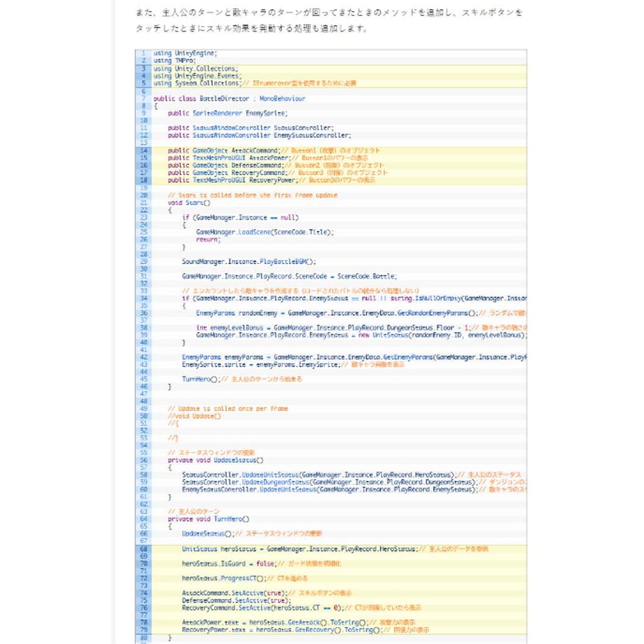Click 'SoundManager.Instance.PlayBattleBGM();' line
Image resolution: width=644 pixels, height=644 pixels.
click(249, 262)
